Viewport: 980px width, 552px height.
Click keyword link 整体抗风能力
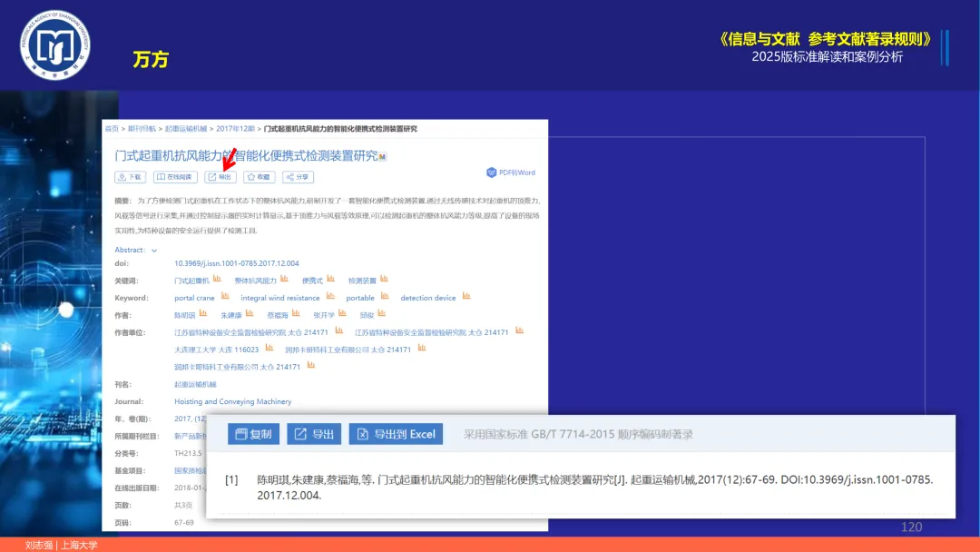tap(255, 281)
